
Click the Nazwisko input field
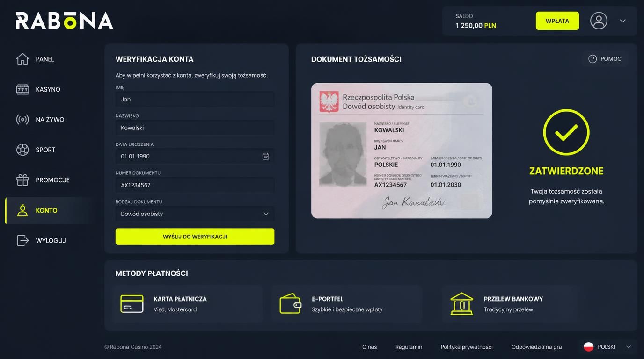coord(195,128)
